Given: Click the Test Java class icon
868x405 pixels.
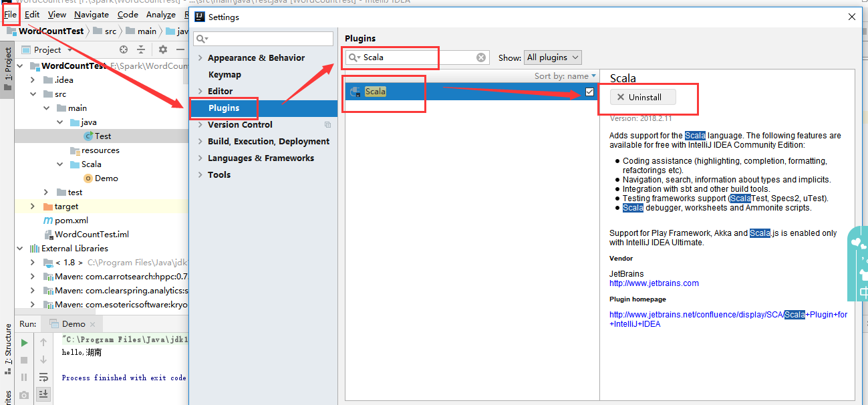Looking at the screenshot, I should point(88,136).
